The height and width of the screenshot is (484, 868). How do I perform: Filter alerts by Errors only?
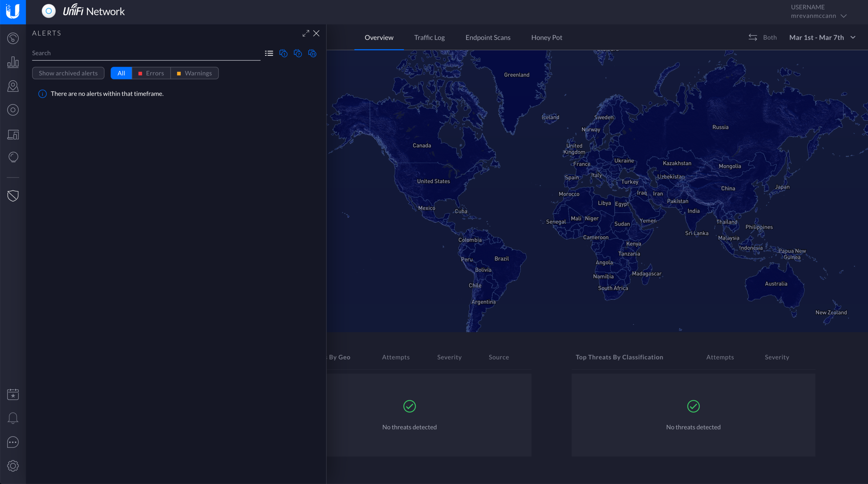pos(151,73)
